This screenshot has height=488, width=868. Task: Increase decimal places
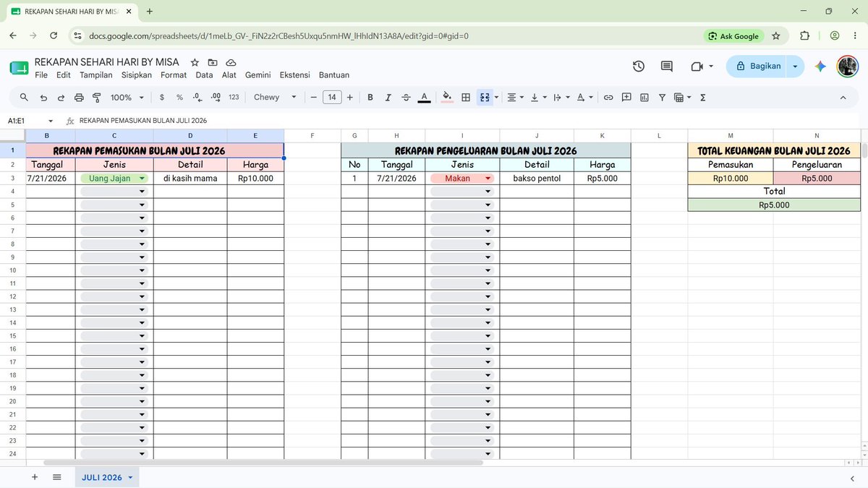click(216, 97)
